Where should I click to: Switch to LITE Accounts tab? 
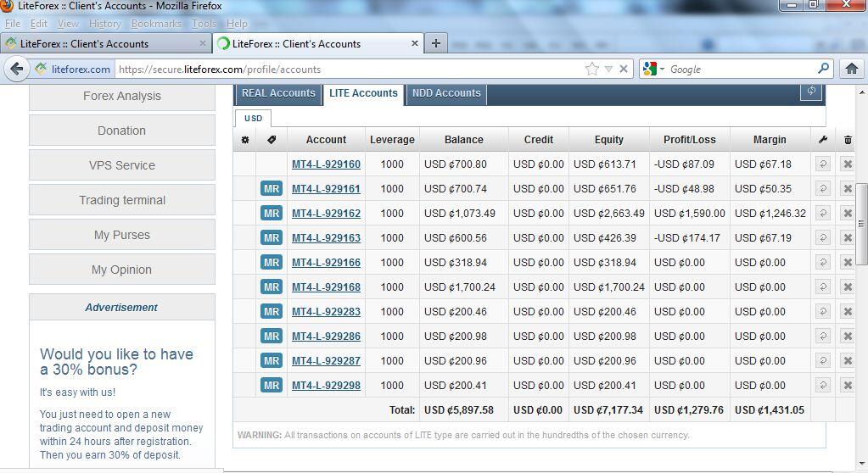pyautogui.click(x=363, y=93)
